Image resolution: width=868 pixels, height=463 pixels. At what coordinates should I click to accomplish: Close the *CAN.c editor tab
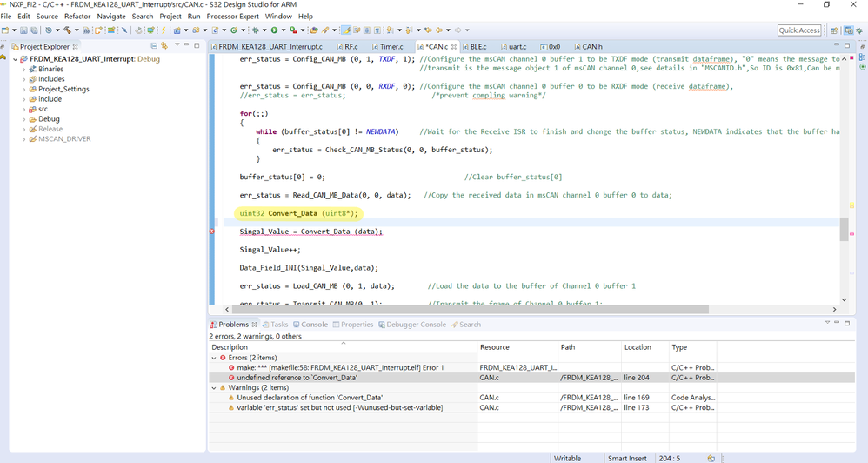[x=454, y=46]
